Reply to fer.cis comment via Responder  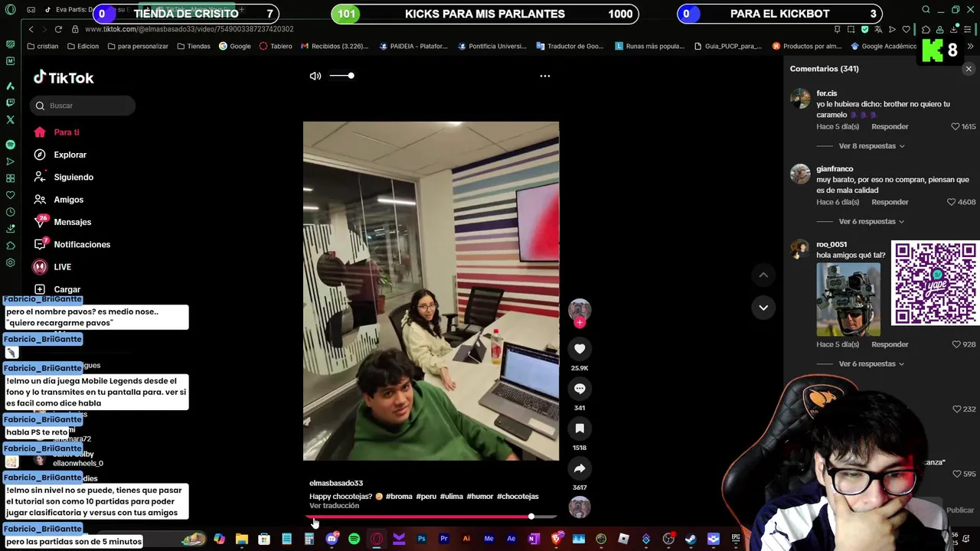point(890,127)
